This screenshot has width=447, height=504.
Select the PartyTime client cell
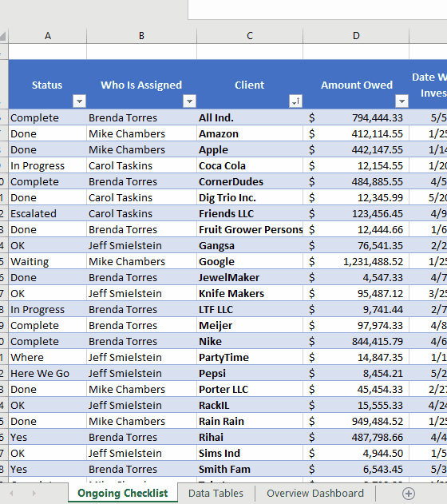tap(250, 357)
